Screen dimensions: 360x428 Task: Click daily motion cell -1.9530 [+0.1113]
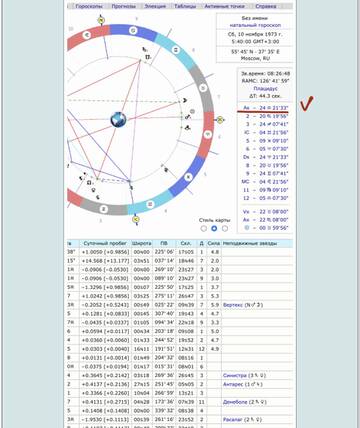105,420
